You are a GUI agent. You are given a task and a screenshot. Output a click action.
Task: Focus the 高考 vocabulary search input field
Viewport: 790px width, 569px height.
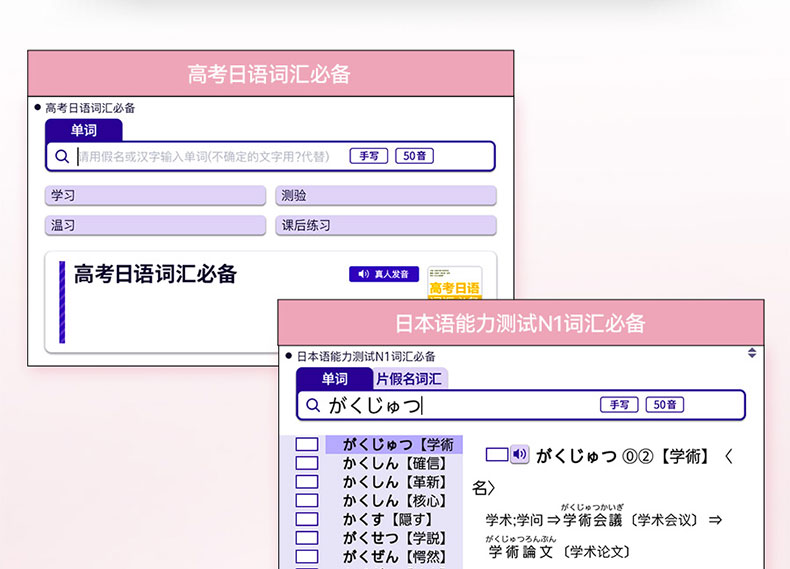(210, 156)
